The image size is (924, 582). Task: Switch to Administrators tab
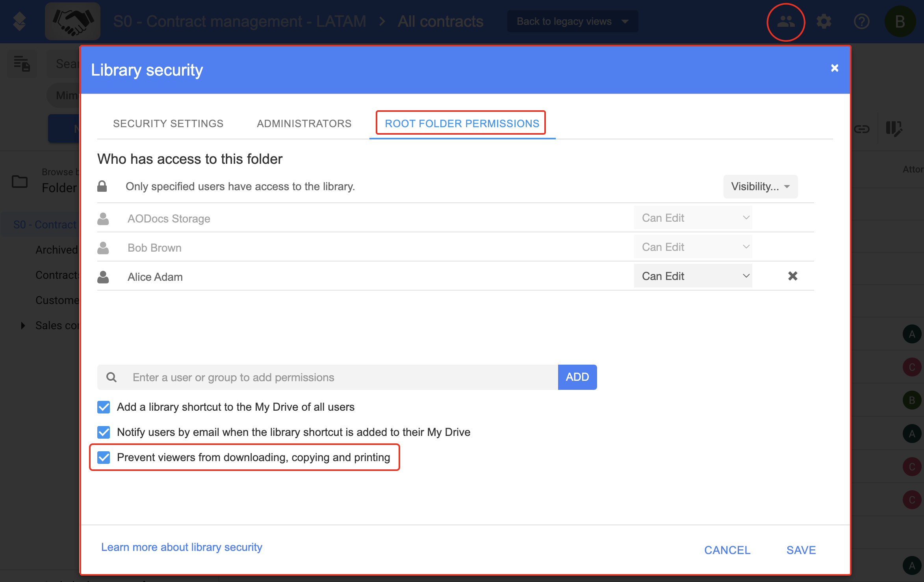tap(304, 124)
